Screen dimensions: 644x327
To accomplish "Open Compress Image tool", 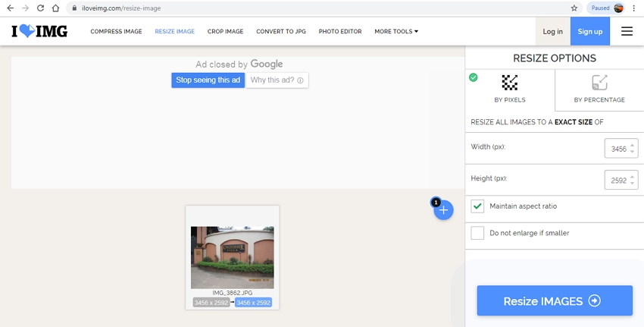I will tap(116, 32).
